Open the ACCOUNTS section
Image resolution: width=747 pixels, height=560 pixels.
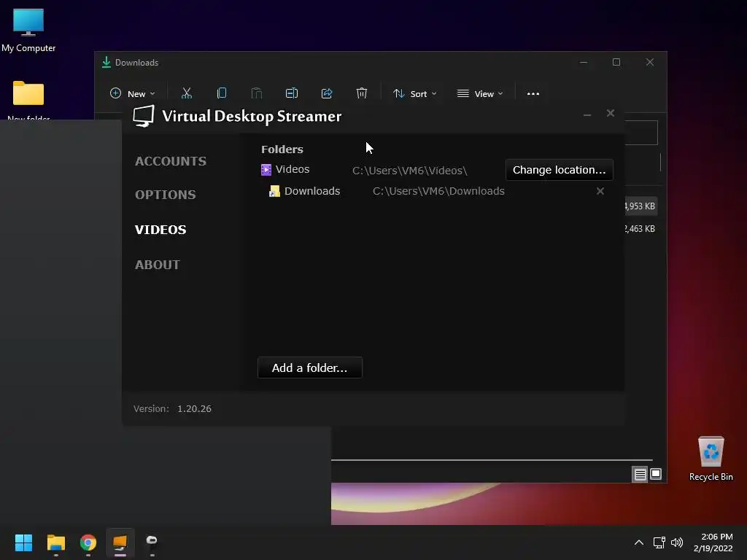(x=171, y=161)
